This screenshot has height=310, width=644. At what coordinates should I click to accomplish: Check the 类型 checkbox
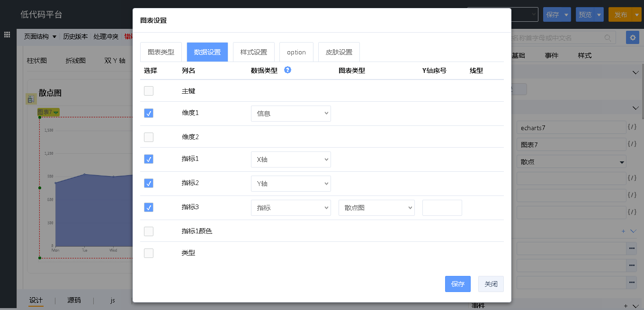click(149, 253)
